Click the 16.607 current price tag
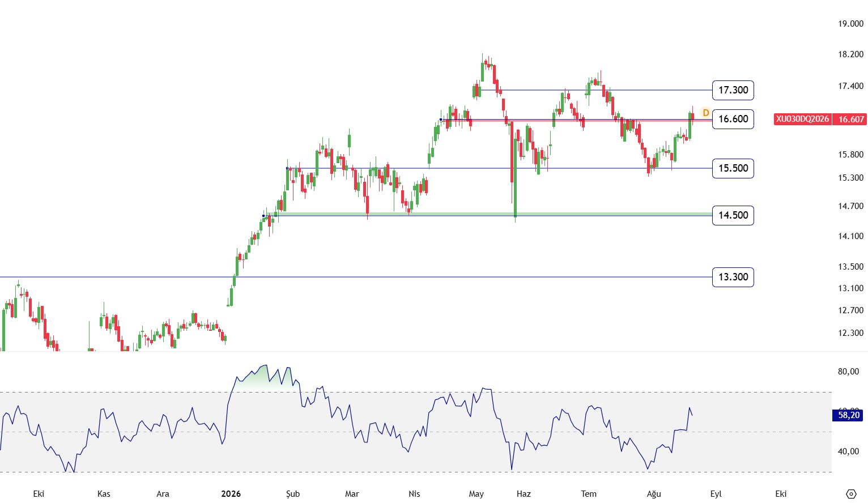868x503 pixels. click(x=851, y=119)
